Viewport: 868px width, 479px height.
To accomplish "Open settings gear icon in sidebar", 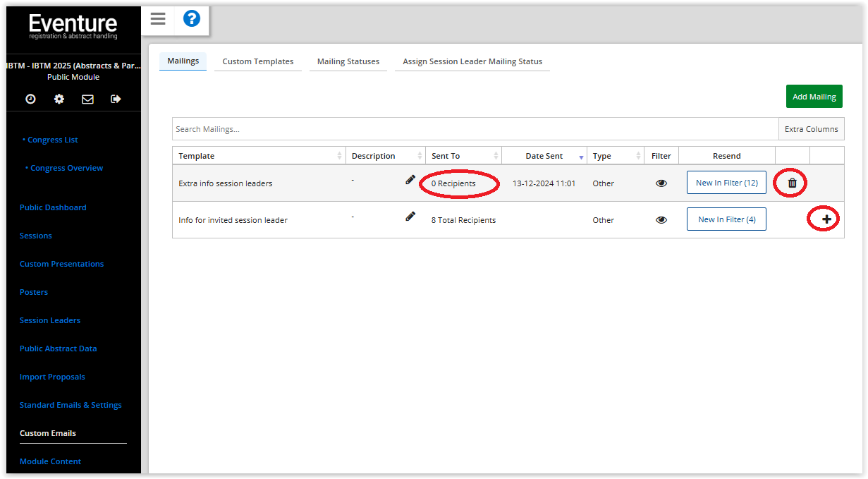I will (x=59, y=99).
